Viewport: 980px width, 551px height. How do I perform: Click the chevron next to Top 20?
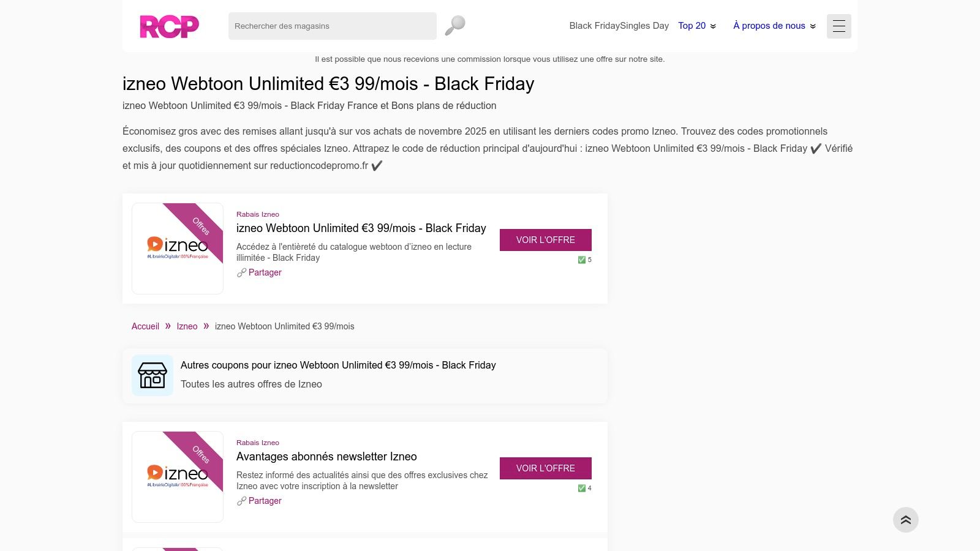pos(712,26)
